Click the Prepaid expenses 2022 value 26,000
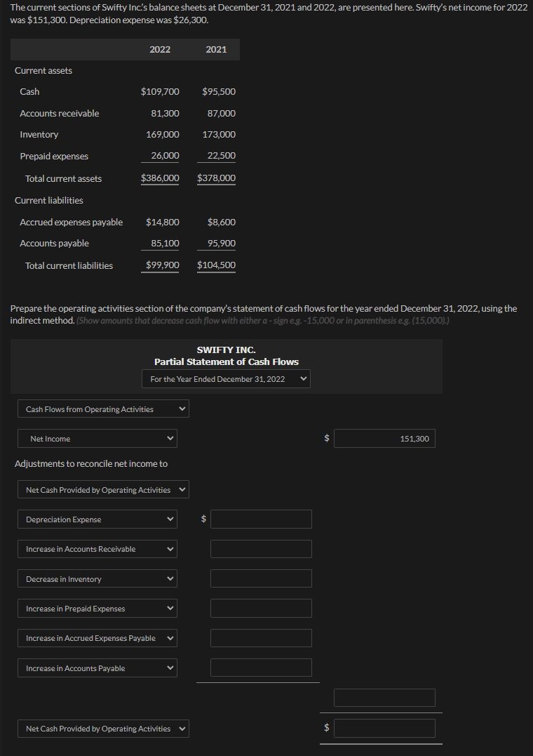 coord(165,156)
